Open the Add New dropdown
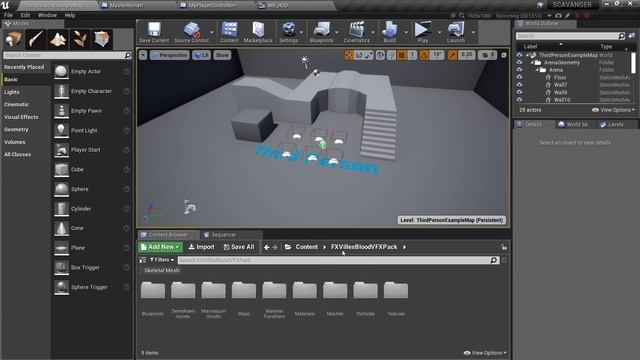The height and width of the screenshot is (360, 640). tap(160, 247)
